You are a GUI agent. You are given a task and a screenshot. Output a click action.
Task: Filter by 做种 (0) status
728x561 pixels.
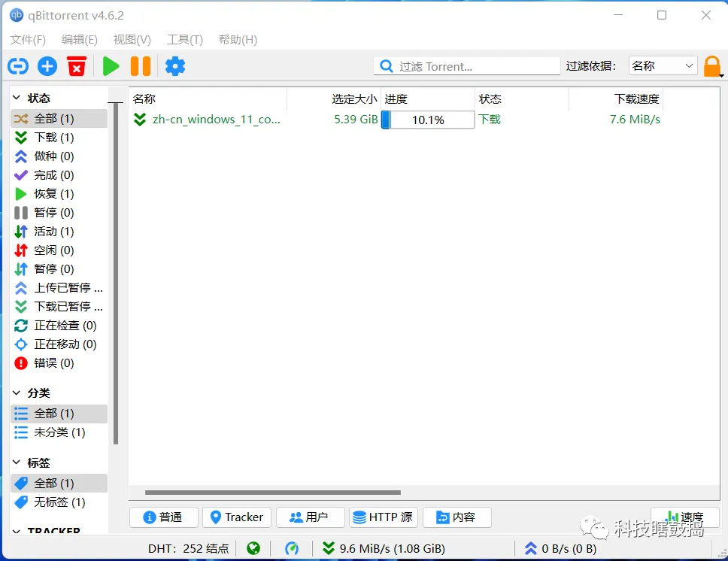[59, 156]
